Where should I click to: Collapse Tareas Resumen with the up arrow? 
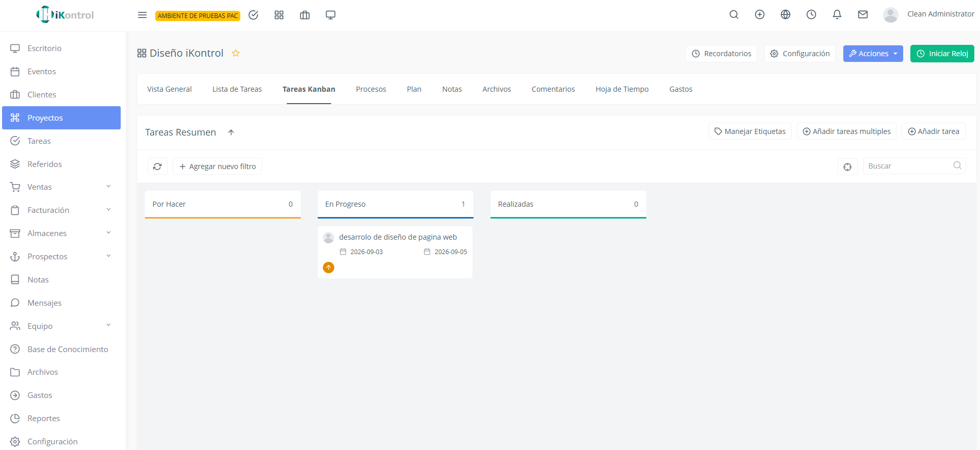(x=231, y=132)
